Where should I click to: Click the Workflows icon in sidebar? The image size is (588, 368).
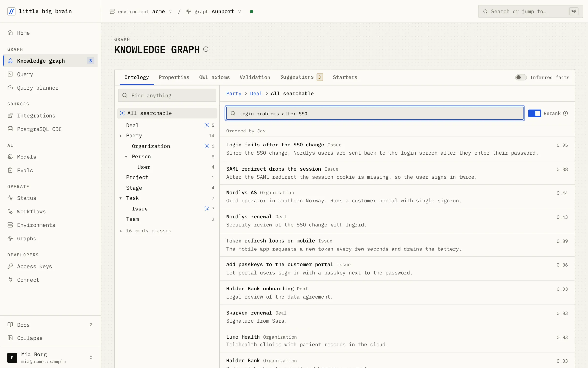coord(10,211)
